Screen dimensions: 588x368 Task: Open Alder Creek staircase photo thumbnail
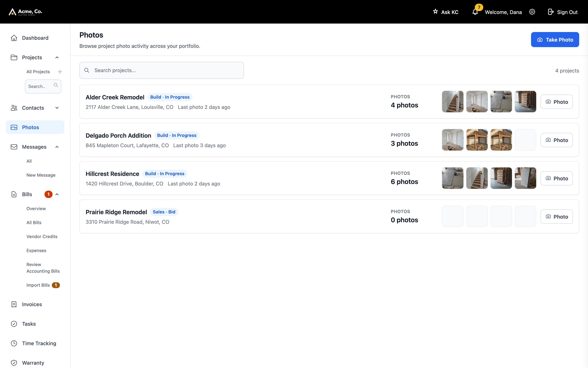[453, 102]
